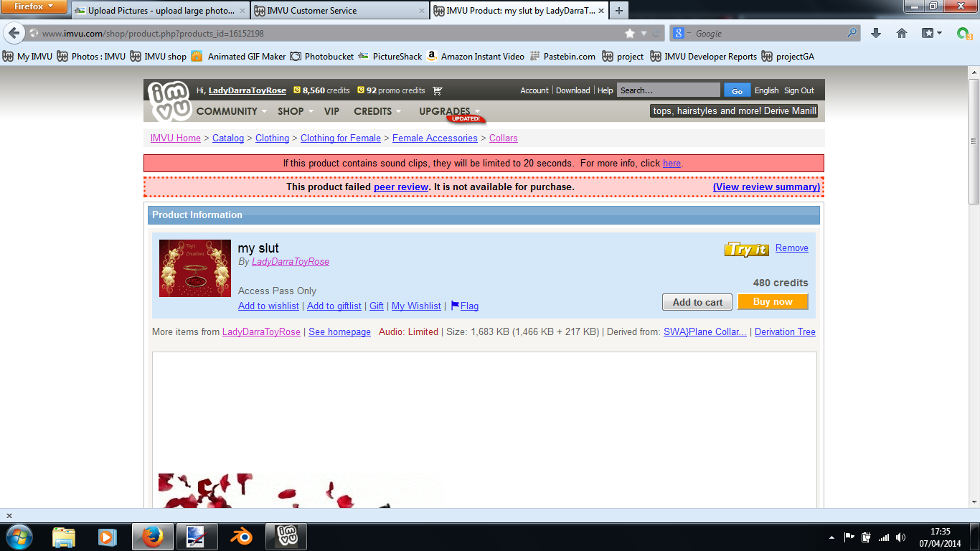Open Female Accessories breadcrumb link
This screenshot has width=980, height=551.
point(435,138)
